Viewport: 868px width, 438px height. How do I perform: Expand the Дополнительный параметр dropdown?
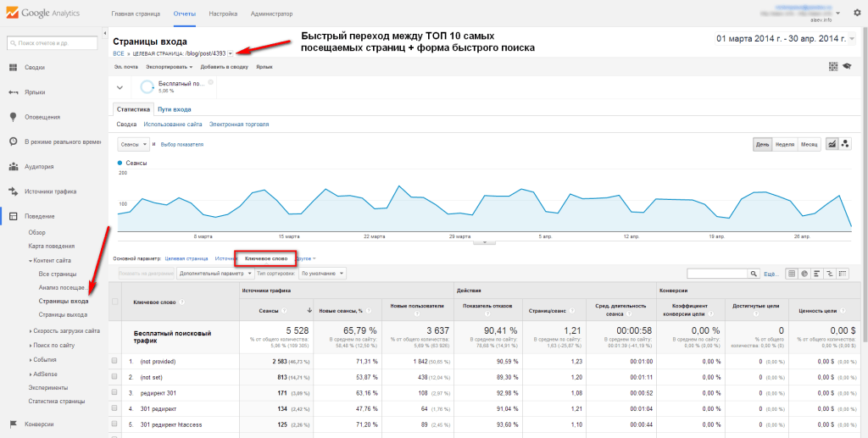(214, 274)
